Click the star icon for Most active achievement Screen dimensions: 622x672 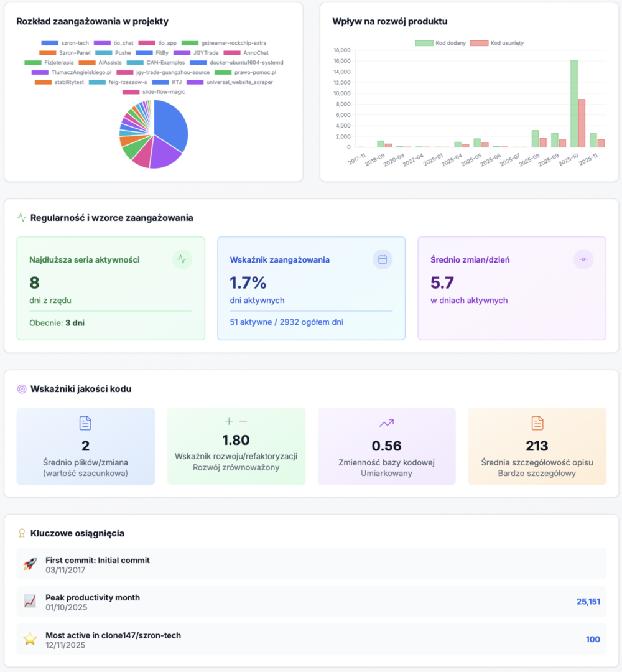tap(29, 639)
